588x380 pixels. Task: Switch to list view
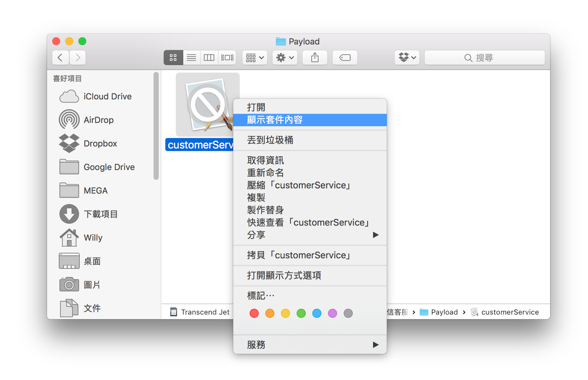[191, 57]
